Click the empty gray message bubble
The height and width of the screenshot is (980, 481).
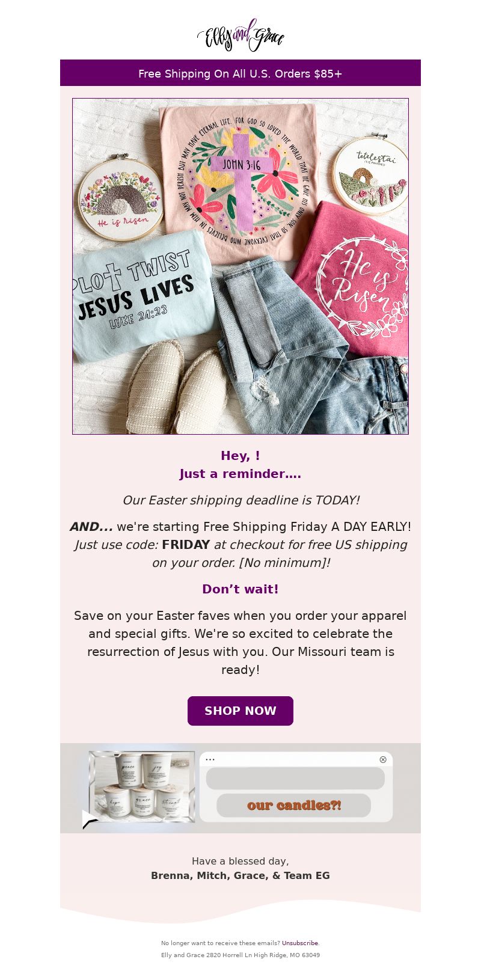(295, 778)
